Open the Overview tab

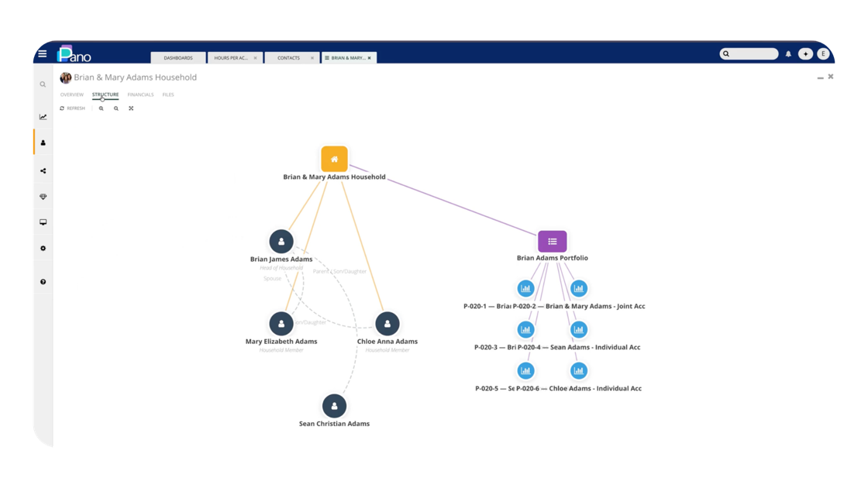click(72, 95)
